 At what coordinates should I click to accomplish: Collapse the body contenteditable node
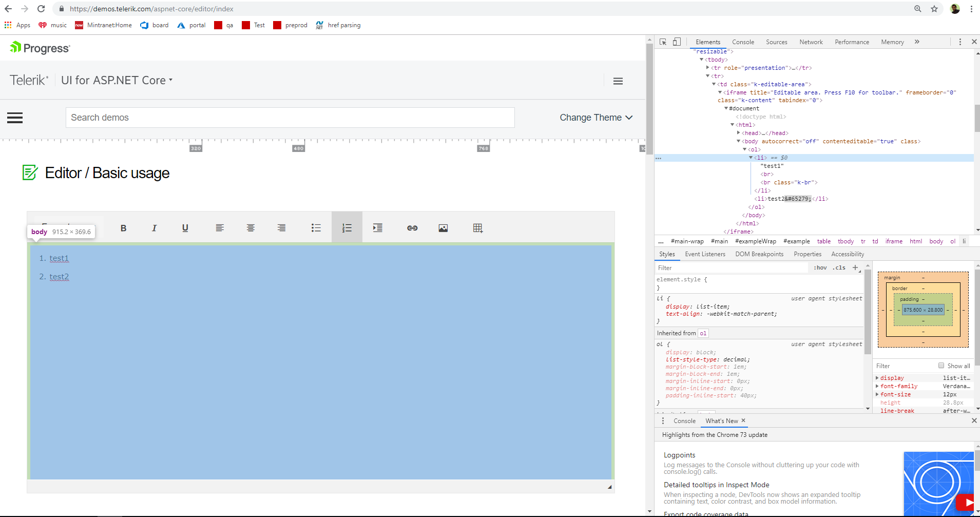point(739,141)
